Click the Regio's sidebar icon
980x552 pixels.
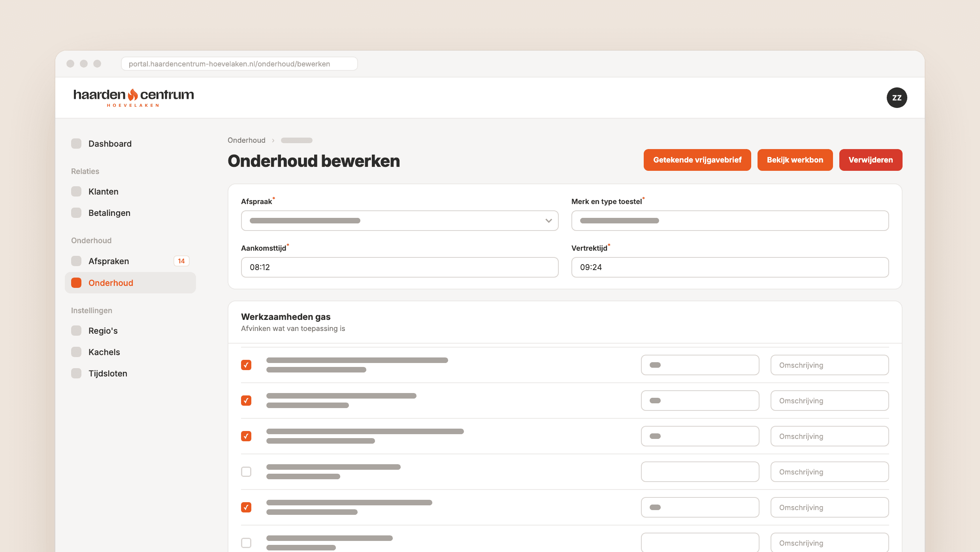(76, 331)
